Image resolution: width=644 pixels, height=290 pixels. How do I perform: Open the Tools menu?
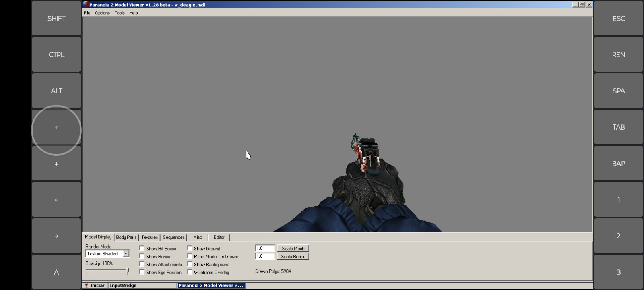[x=120, y=13]
